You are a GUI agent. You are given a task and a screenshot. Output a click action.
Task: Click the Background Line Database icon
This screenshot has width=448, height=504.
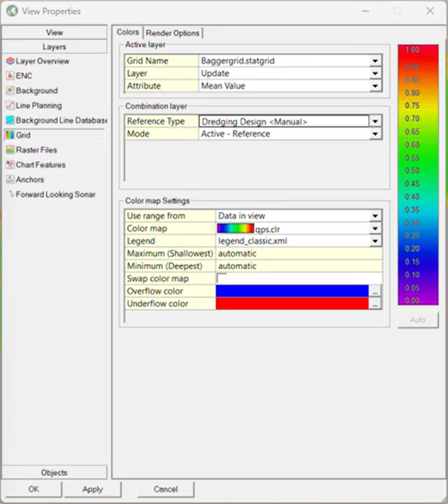[x=10, y=120]
